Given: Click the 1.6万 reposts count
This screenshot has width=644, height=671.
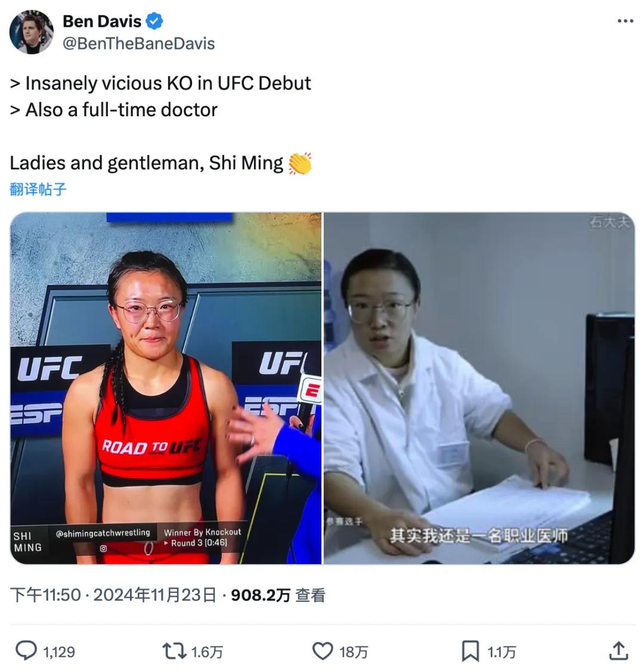Looking at the screenshot, I should tap(207, 652).
